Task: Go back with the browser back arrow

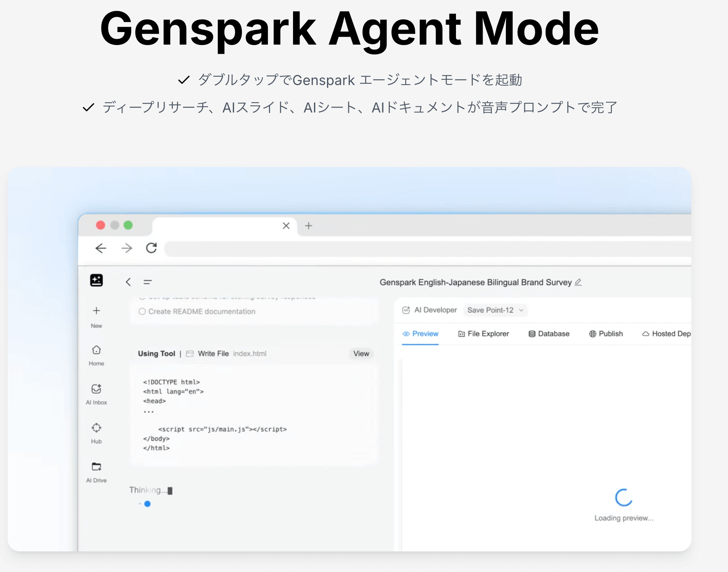Action: click(x=101, y=248)
